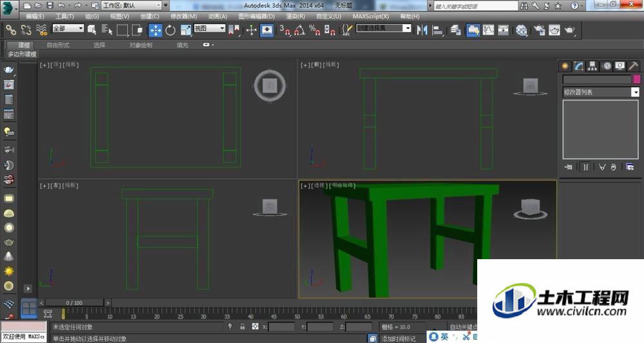
Task: Open the selection filter 全部 dropdown
Action: 68,28
